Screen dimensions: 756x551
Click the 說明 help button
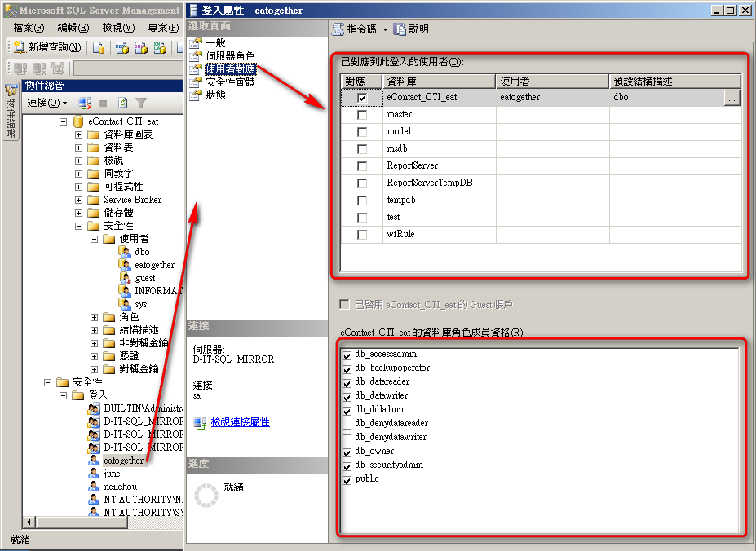pos(411,29)
